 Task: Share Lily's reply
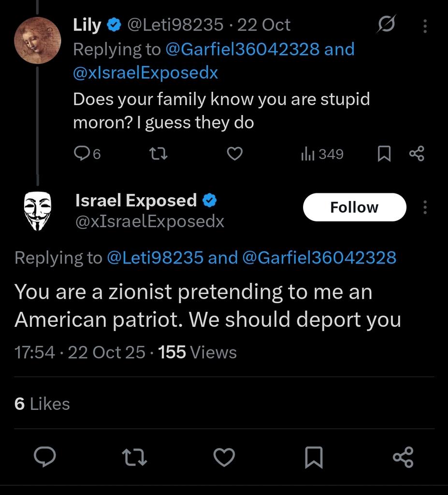[x=417, y=154]
